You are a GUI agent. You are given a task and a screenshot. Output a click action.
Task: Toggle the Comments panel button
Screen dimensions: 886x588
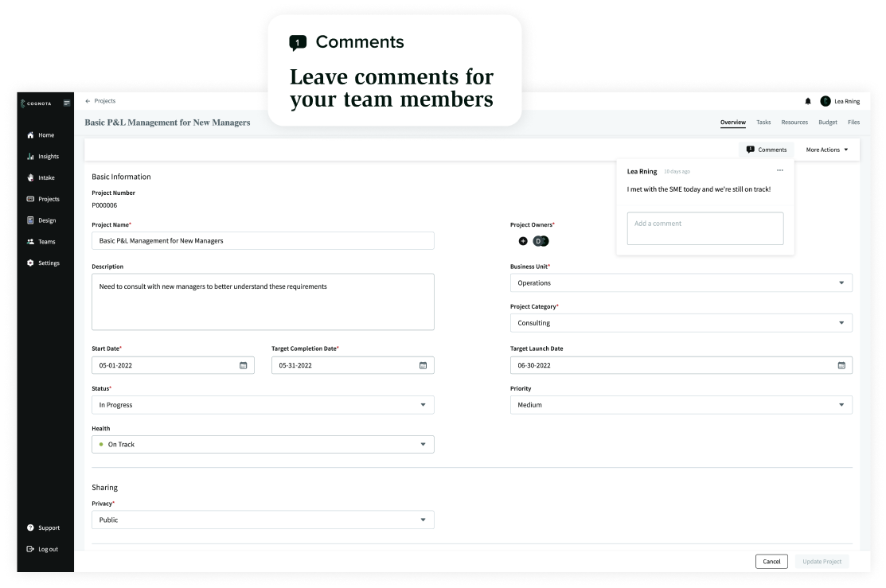[766, 150]
